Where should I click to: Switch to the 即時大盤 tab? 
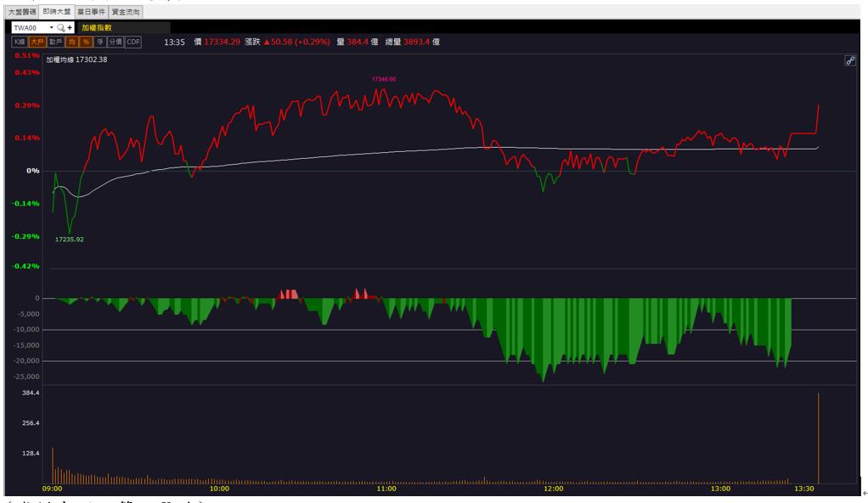(56, 12)
